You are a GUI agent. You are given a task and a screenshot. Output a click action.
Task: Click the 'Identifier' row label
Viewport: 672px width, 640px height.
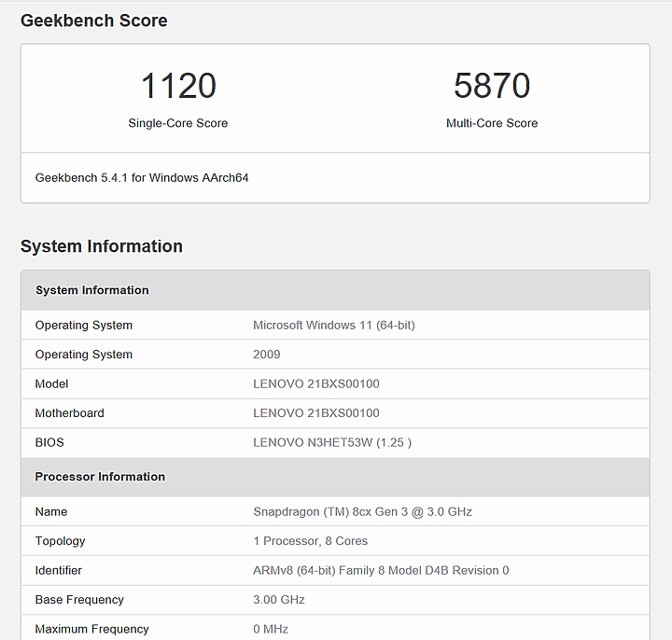pos(58,571)
